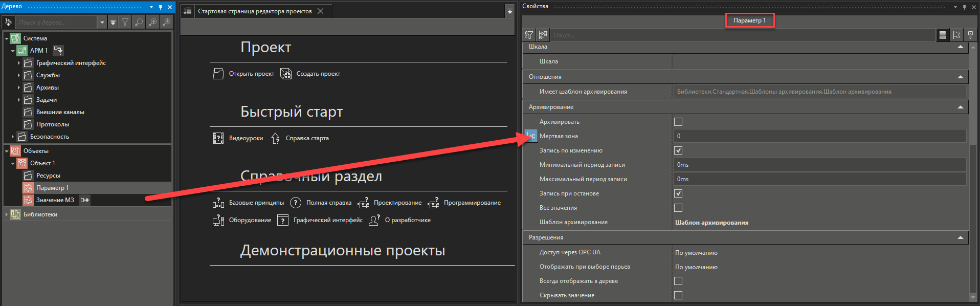Click the Видеоуроки video tutorials icon

point(218,138)
